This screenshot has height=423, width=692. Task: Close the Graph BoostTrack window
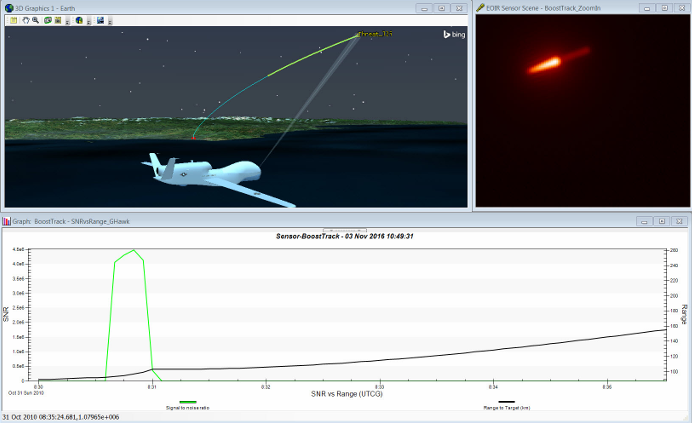coord(679,221)
